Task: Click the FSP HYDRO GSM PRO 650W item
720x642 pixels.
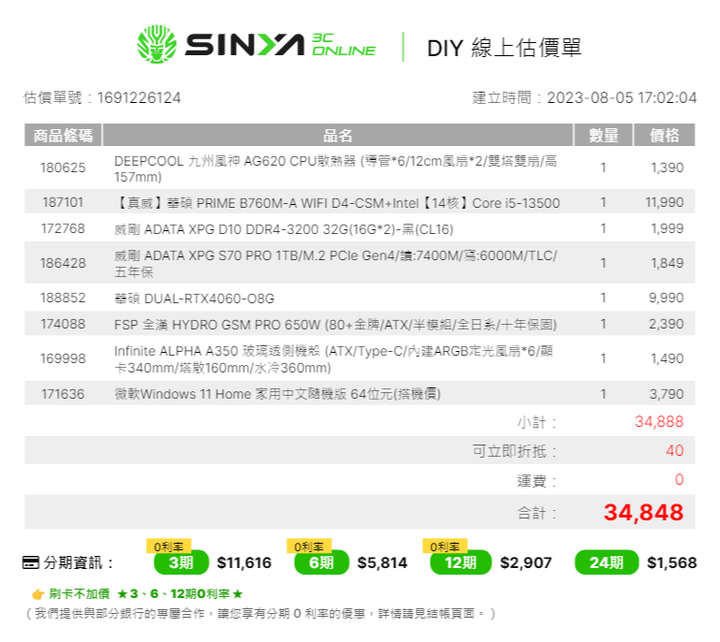Action: tap(335, 325)
